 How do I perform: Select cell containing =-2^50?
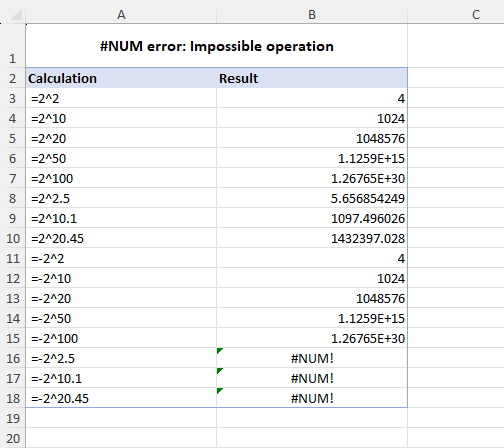[121, 318]
